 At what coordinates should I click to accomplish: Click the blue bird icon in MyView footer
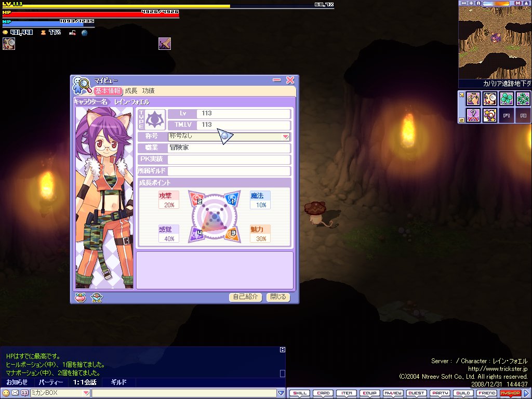(97, 298)
